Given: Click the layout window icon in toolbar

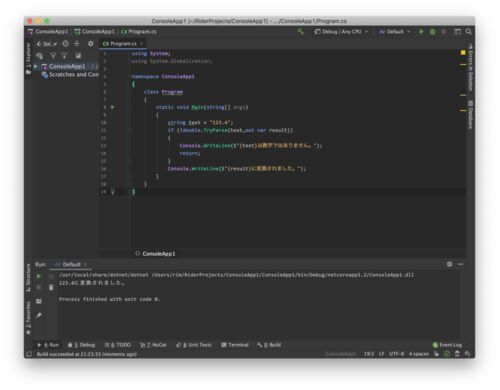Looking at the screenshot, I should 458,32.
